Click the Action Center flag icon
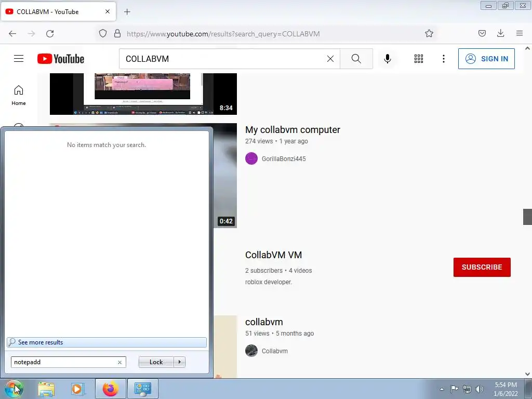This screenshot has width=532, height=399. (454, 389)
